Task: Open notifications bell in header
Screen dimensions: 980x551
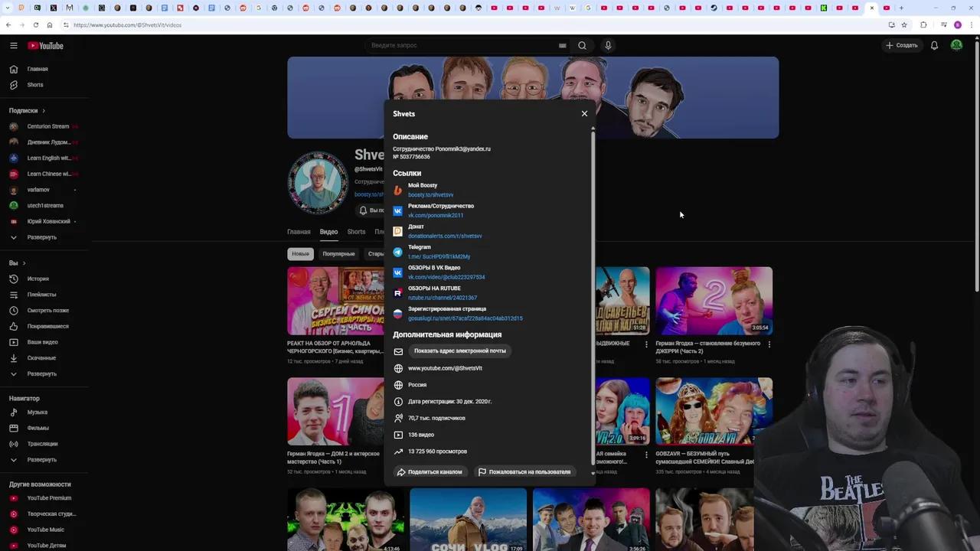Action: click(934, 45)
